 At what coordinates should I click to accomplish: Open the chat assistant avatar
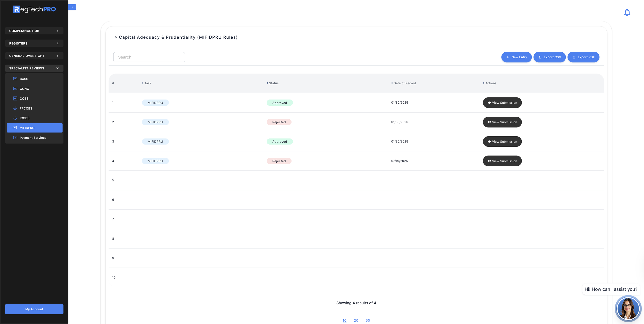(628, 309)
